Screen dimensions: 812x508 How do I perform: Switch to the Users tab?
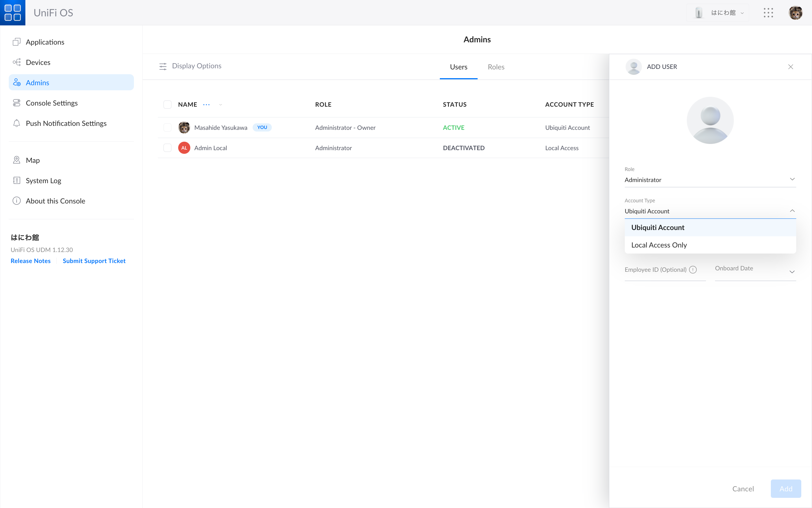458,67
